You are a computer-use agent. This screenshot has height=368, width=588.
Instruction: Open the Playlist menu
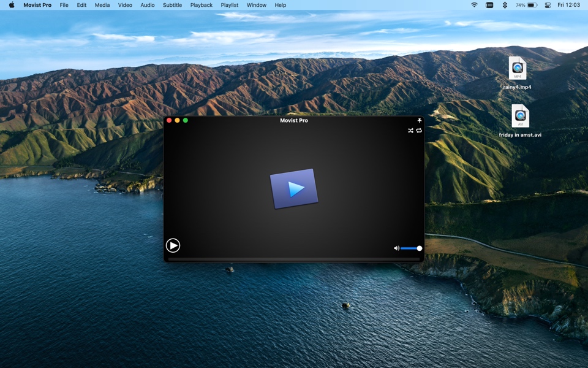[229, 5]
